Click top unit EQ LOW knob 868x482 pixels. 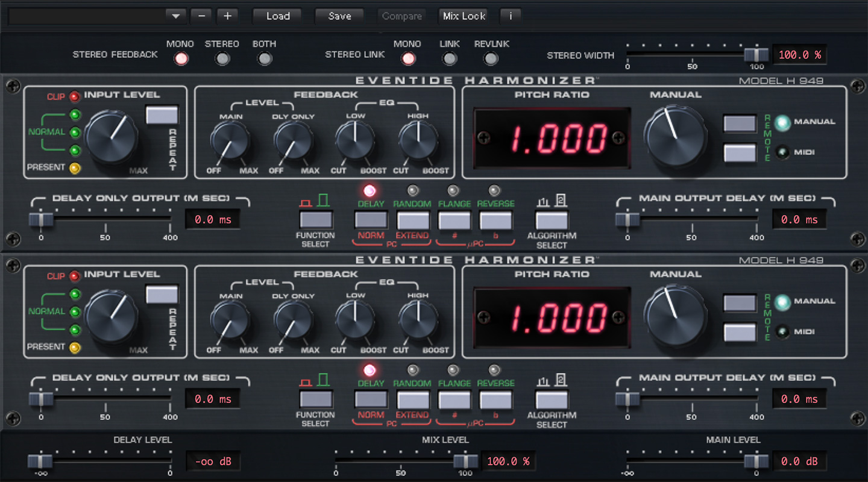[356, 140]
